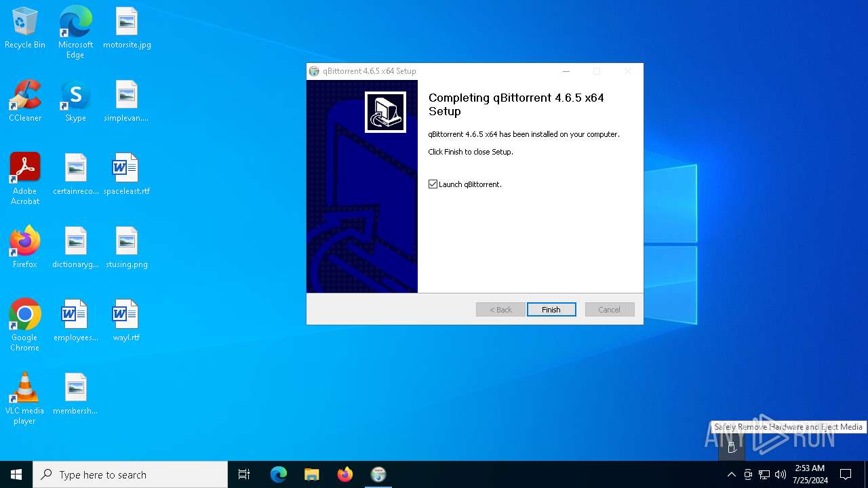
Task: Select the Firefox desktop shortcut
Action: 25,248
